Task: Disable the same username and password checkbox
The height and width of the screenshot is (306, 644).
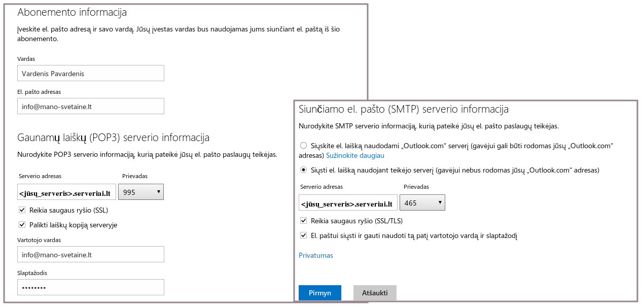Action: [303, 235]
